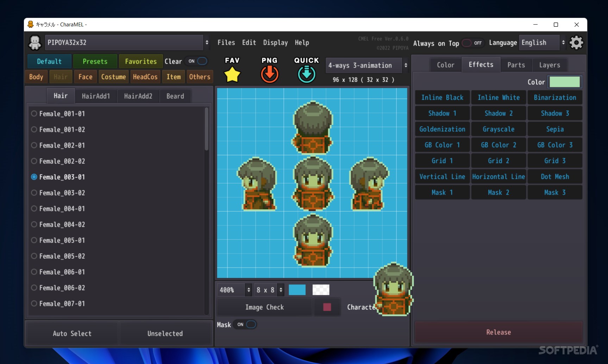Screen dimensions: 608x364
Task: Select the Others category button
Action: click(x=200, y=77)
